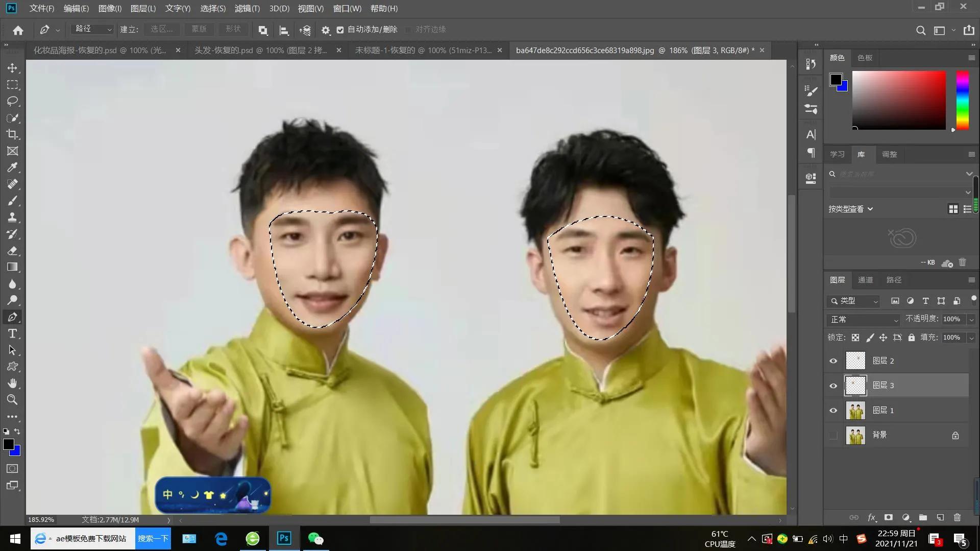This screenshot has width=980, height=551.
Task: Open WeChat from the taskbar
Action: tap(315, 538)
